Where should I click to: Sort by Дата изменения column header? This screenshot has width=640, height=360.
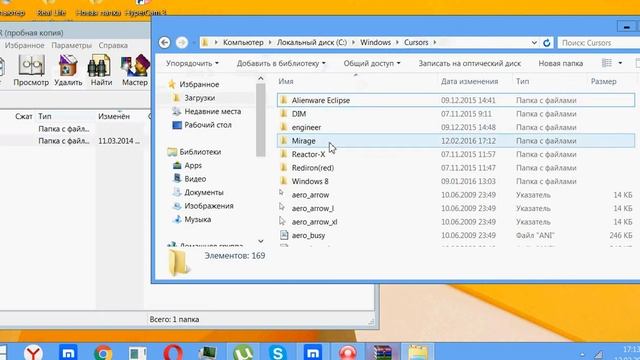pyautogui.click(x=469, y=81)
